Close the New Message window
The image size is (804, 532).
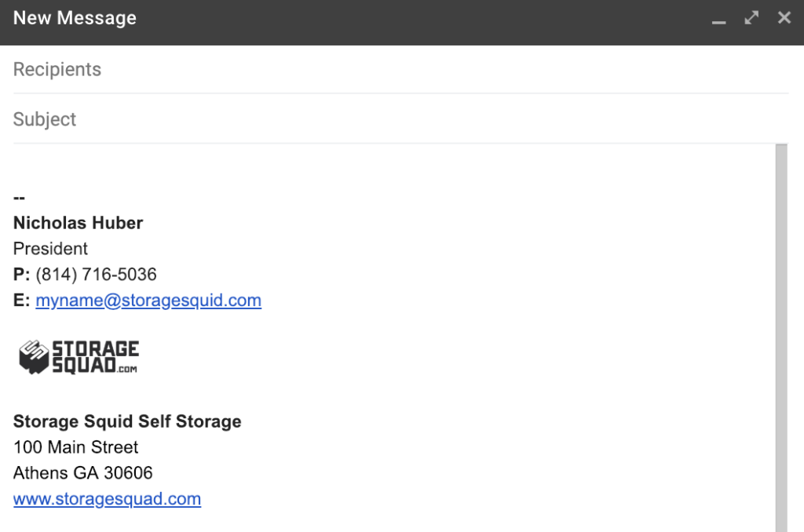[784, 17]
